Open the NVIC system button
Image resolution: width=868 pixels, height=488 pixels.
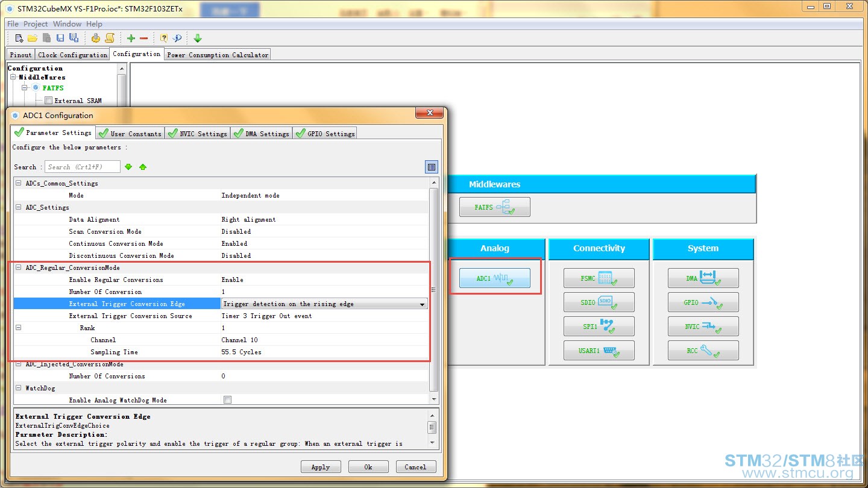tap(703, 327)
